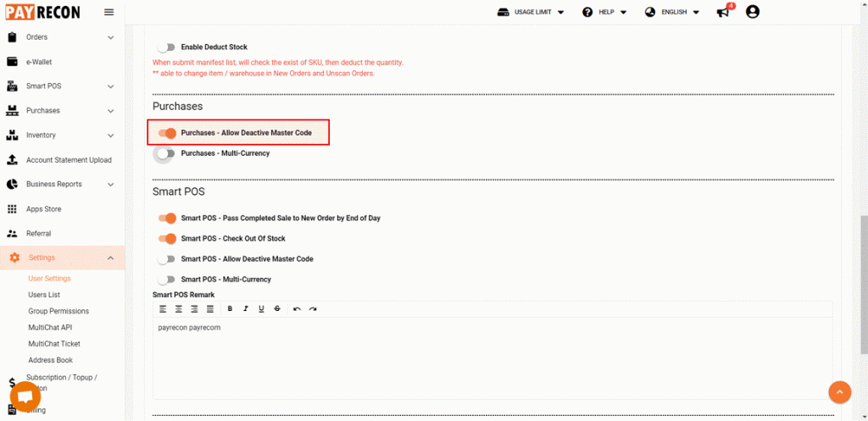The image size is (868, 421).
Task: Click the Business Reports pie chart icon
Action: (12, 184)
